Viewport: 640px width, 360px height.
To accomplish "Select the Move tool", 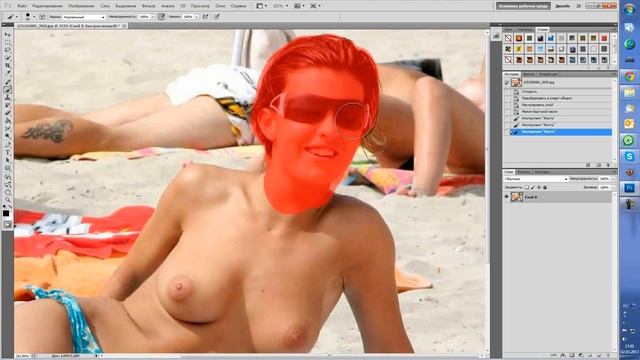I will 8,34.
